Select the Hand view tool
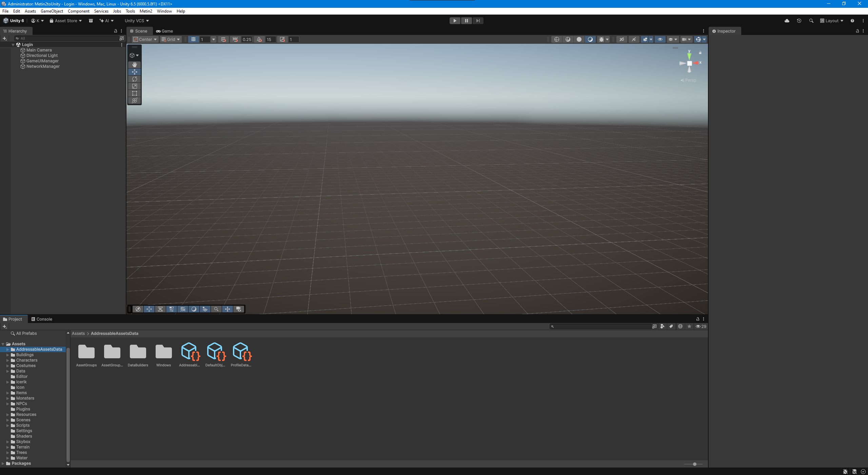Screen dimensions: 868x475 (135, 64)
